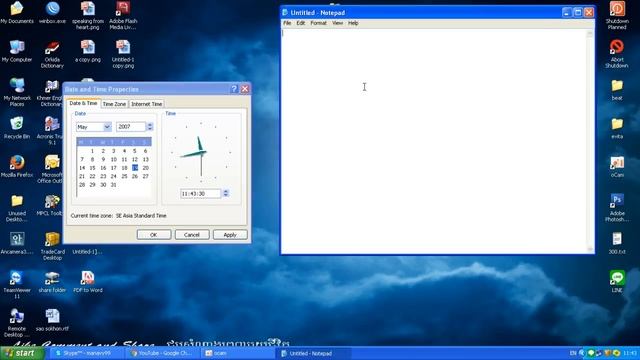The image size is (640, 360).
Task: Click the Untitled - Notepad taskbar button
Action: click(313, 353)
